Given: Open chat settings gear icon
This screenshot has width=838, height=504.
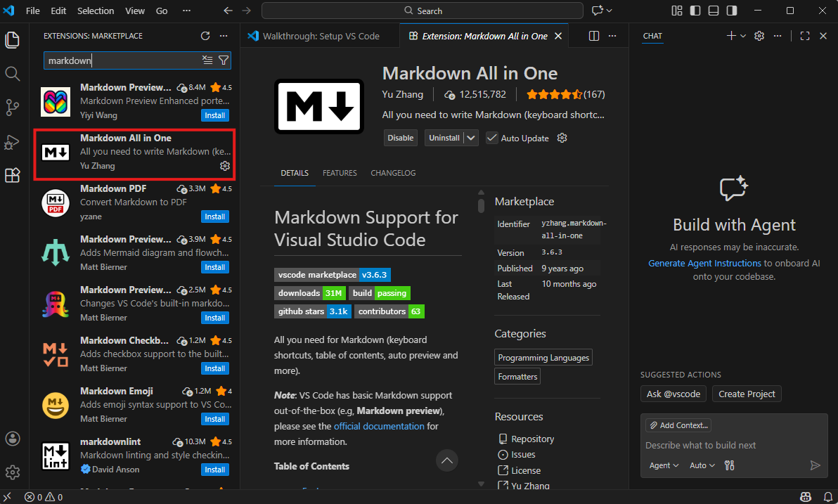Looking at the screenshot, I should pos(759,36).
